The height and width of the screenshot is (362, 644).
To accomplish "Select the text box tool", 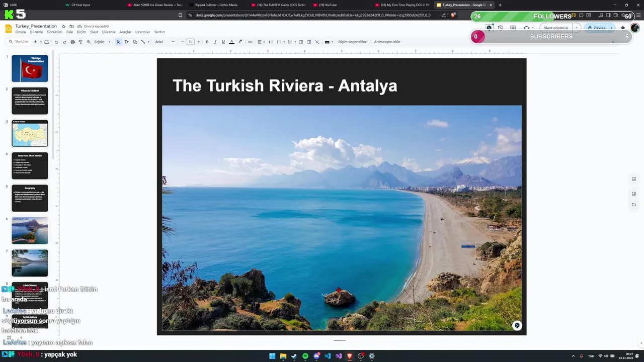I will 126,42.
